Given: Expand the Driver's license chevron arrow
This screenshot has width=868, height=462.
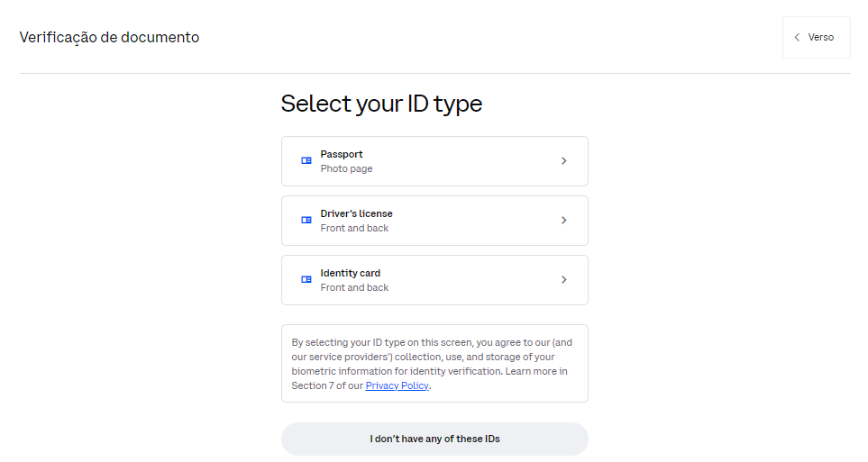Looking at the screenshot, I should (564, 221).
